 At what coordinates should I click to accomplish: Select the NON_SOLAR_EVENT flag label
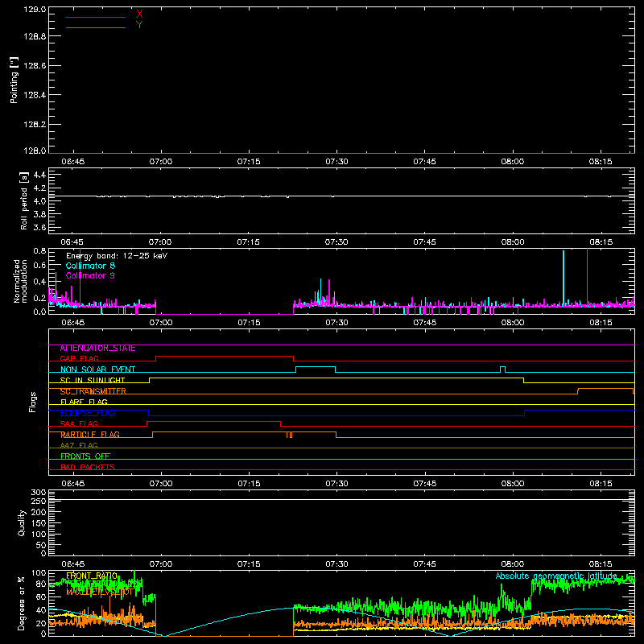97,369
